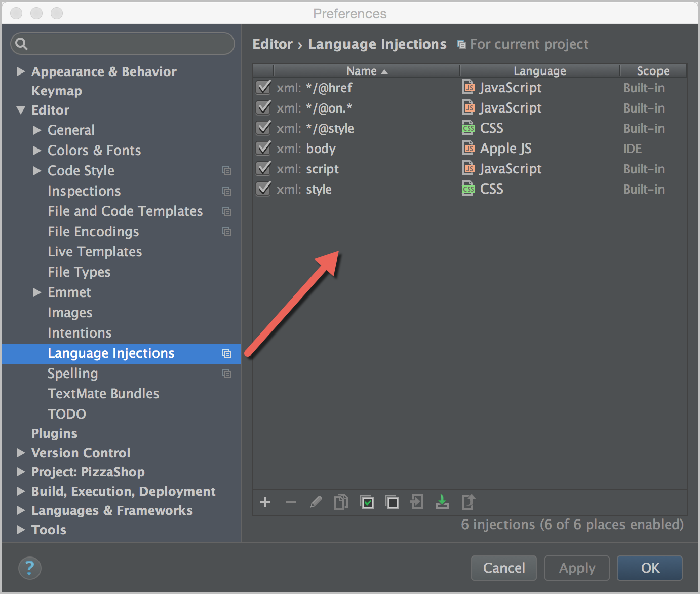Uncheck the xml: */@href injection

[263, 87]
